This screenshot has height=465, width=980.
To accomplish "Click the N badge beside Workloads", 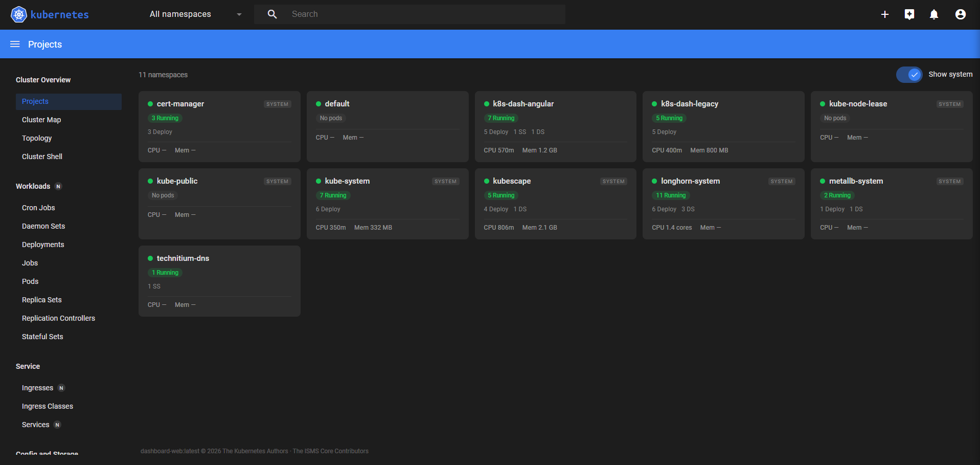I will pos(58,186).
